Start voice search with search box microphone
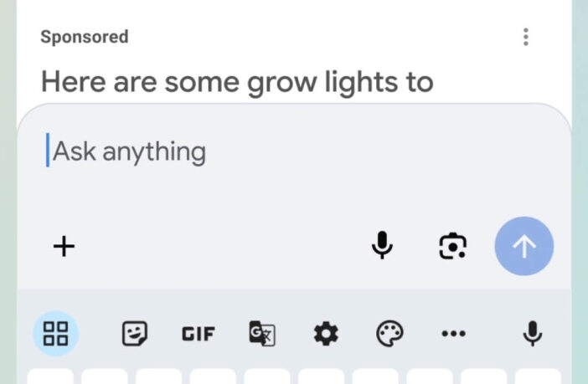588x384 pixels. tap(382, 246)
